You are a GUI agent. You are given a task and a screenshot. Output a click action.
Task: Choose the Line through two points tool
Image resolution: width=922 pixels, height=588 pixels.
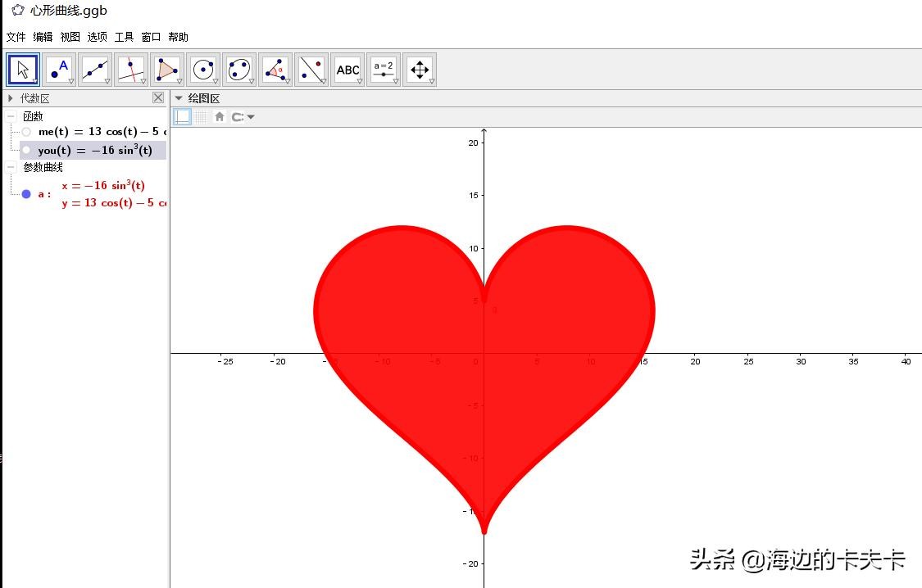[95, 70]
